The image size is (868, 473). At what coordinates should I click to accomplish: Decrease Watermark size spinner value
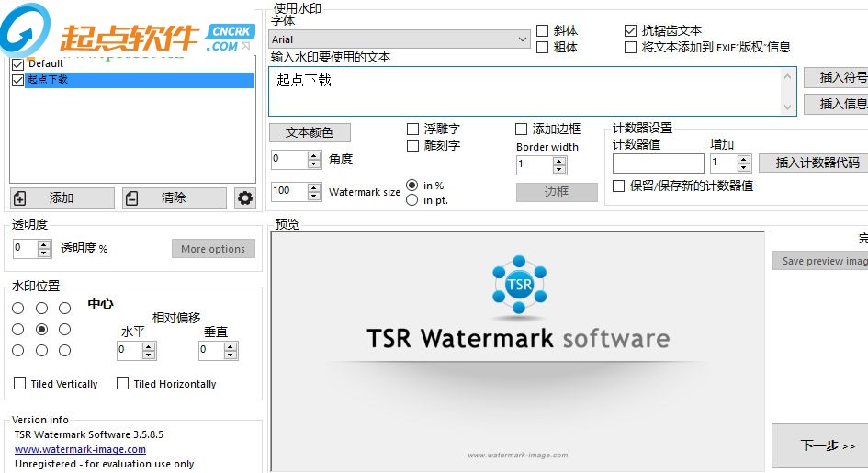(314, 196)
